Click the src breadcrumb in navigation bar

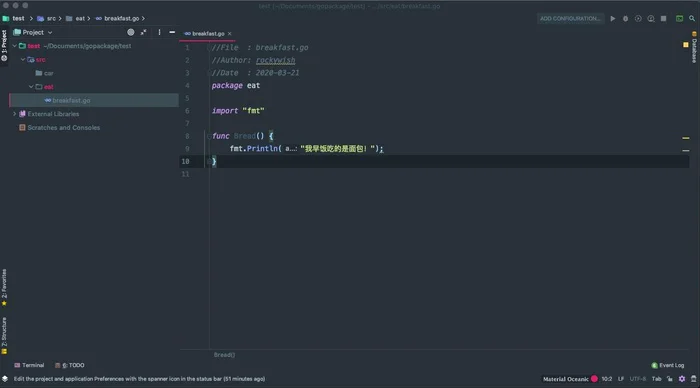coord(51,18)
